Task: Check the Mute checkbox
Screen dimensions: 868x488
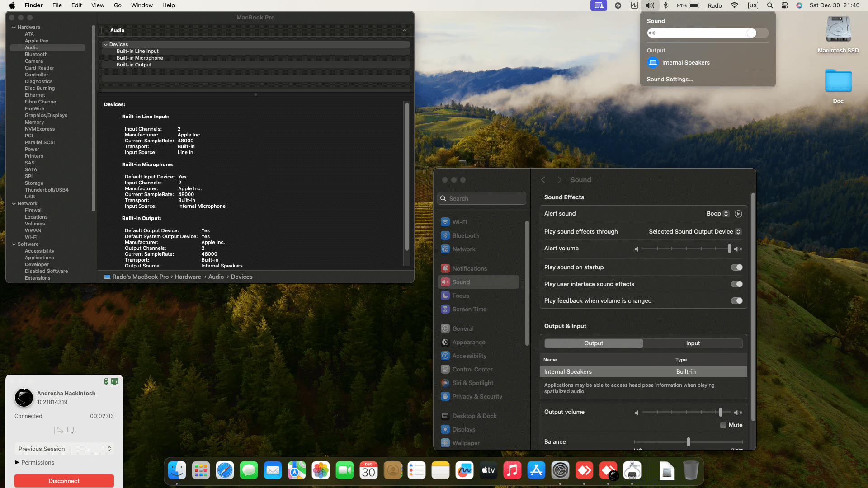Action: [723, 425]
